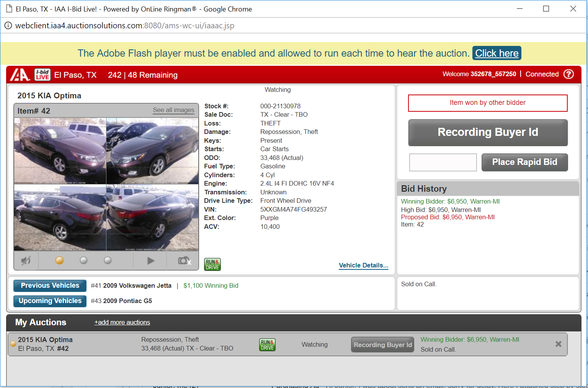Click Run & Drive badge in My Auctions row
588x388 pixels.
coord(267,345)
